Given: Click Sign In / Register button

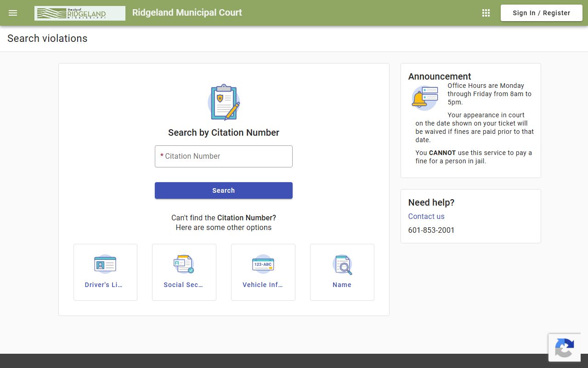Looking at the screenshot, I should 542,13.
